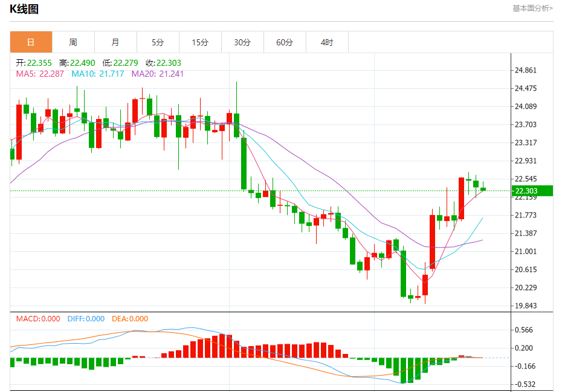Click the 22.545 price axis label
The height and width of the screenshot is (392, 562).
click(526, 179)
